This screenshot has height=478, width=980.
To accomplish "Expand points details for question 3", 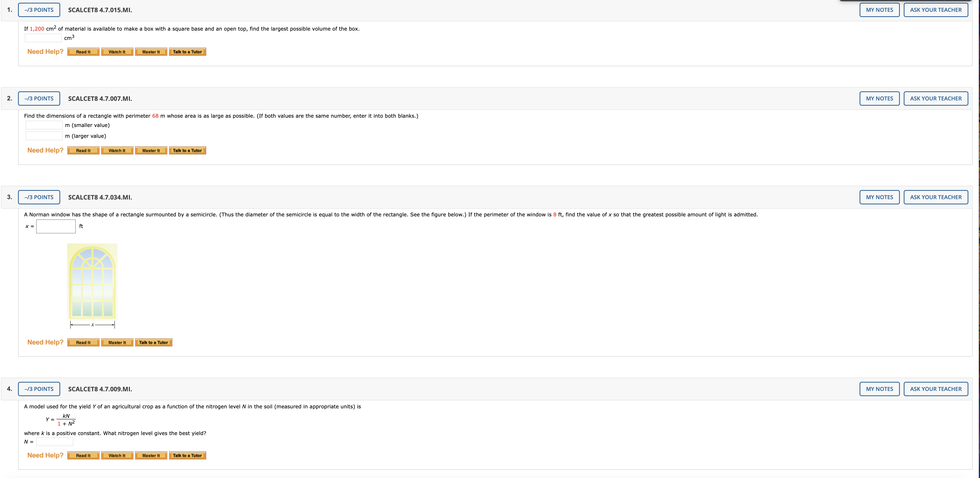I will pos(39,197).
